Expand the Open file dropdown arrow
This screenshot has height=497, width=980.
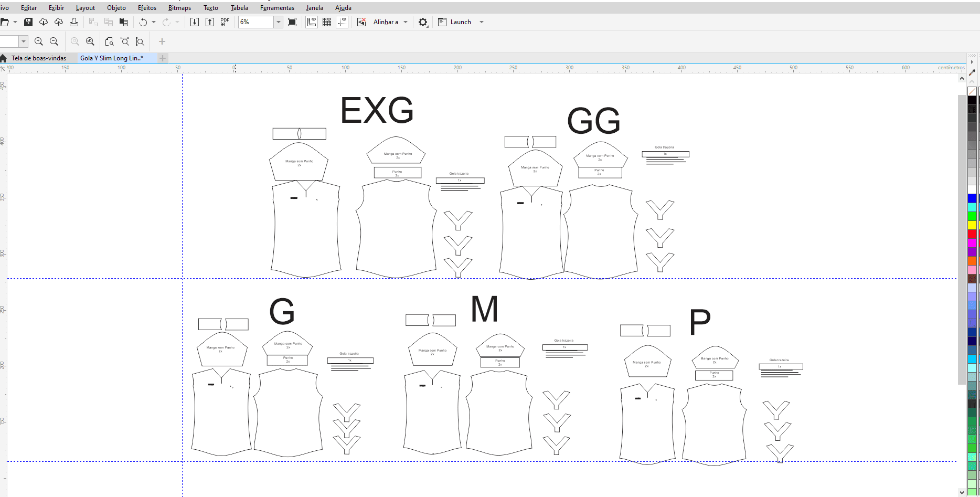15,22
